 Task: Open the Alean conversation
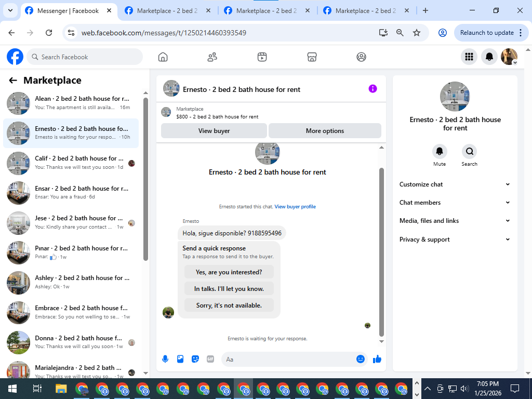click(x=71, y=103)
